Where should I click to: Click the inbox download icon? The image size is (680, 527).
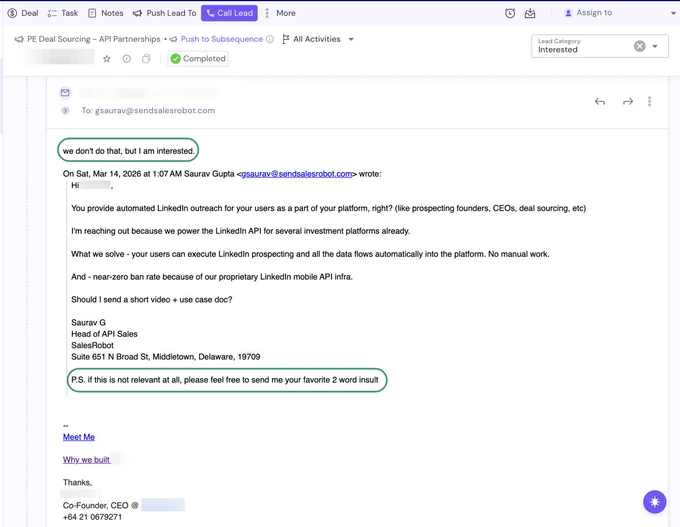pos(530,13)
